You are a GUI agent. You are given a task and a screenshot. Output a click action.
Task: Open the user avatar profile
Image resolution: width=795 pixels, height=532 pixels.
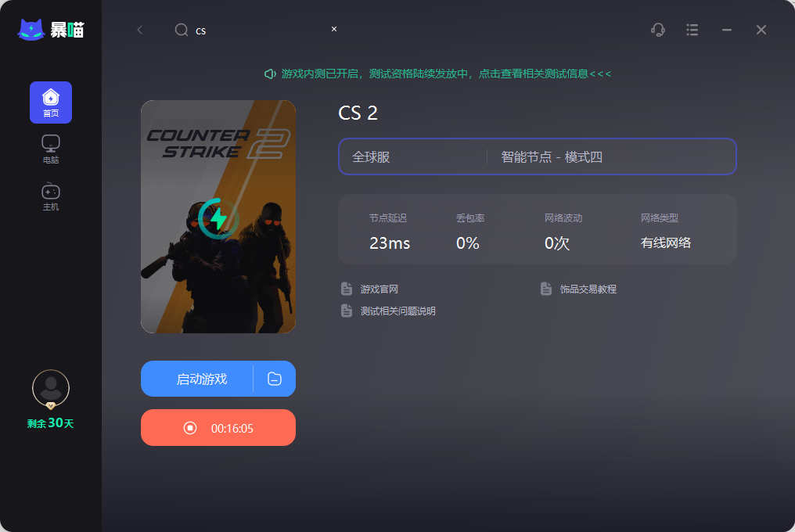(51, 389)
